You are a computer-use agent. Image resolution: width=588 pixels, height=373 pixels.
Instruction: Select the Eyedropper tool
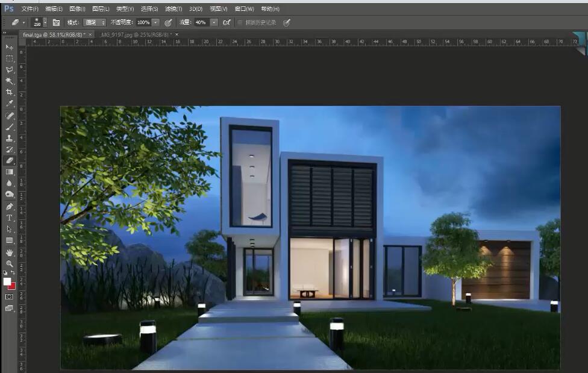(10, 103)
